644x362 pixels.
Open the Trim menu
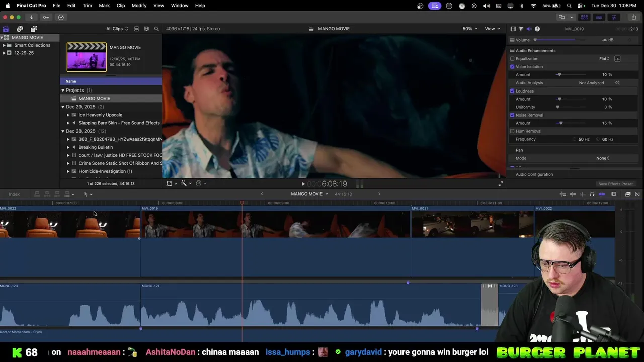87,6
